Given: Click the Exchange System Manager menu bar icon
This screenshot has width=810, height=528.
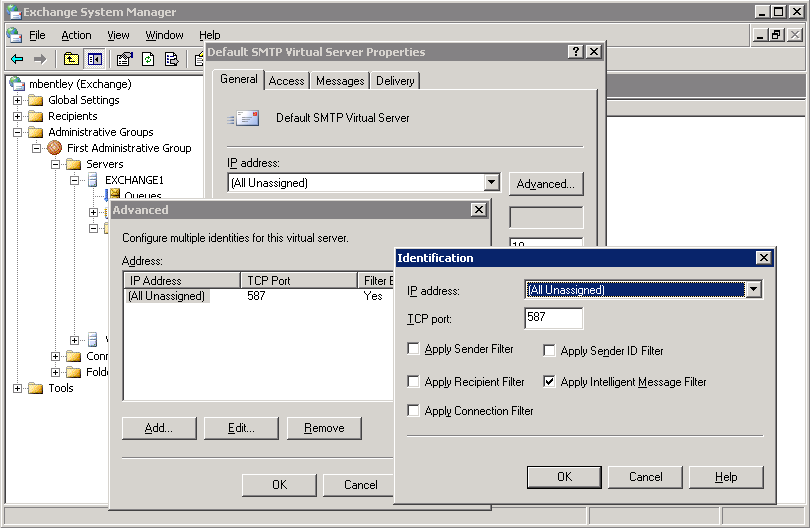Looking at the screenshot, I should [x=14, y=35].
